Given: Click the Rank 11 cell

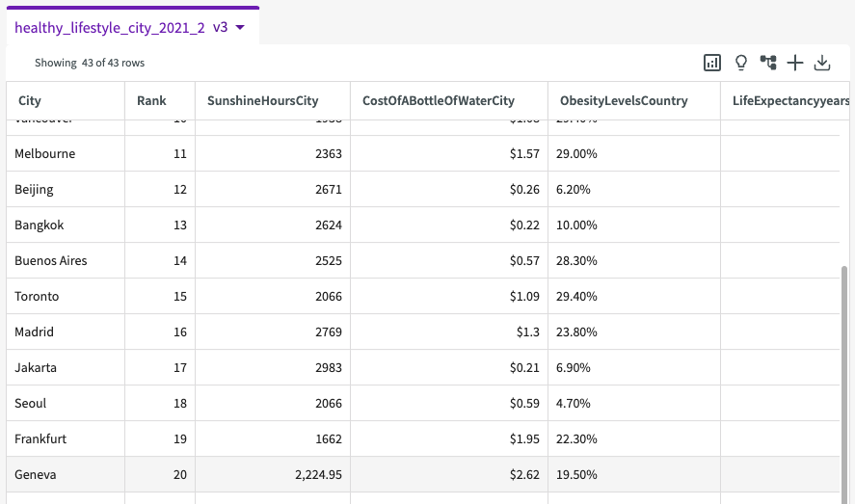Looking at the screenshot, I should coord(160,153).
